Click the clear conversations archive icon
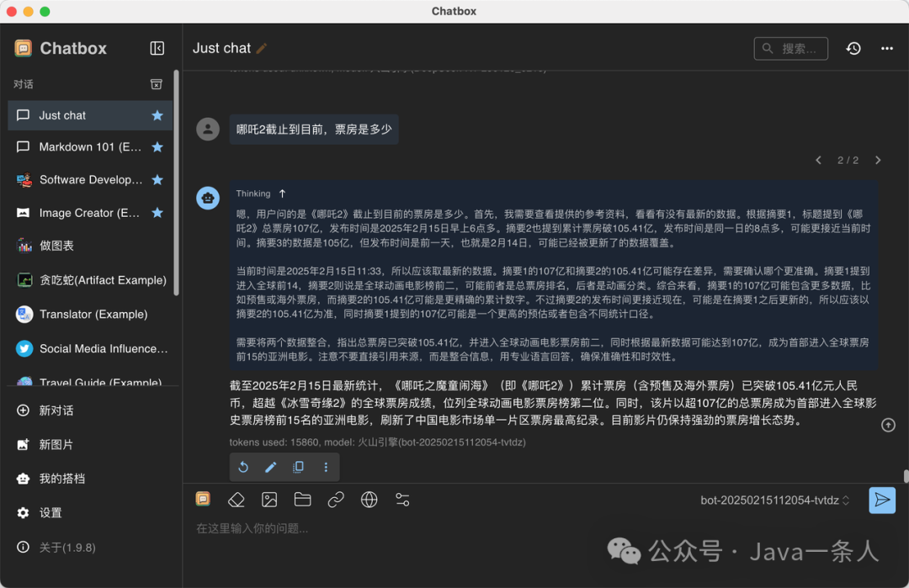 click(x=156, y=85)
